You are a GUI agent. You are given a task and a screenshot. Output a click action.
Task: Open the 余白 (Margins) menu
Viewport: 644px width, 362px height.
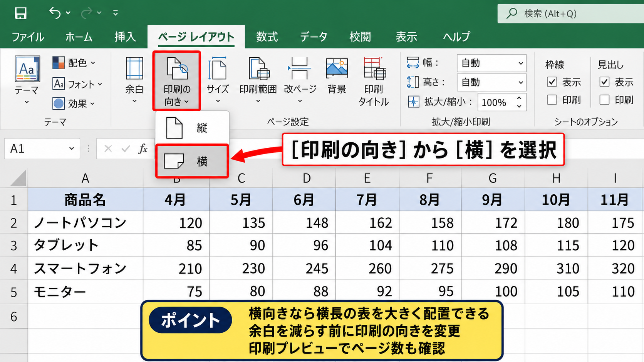[134, 80]
